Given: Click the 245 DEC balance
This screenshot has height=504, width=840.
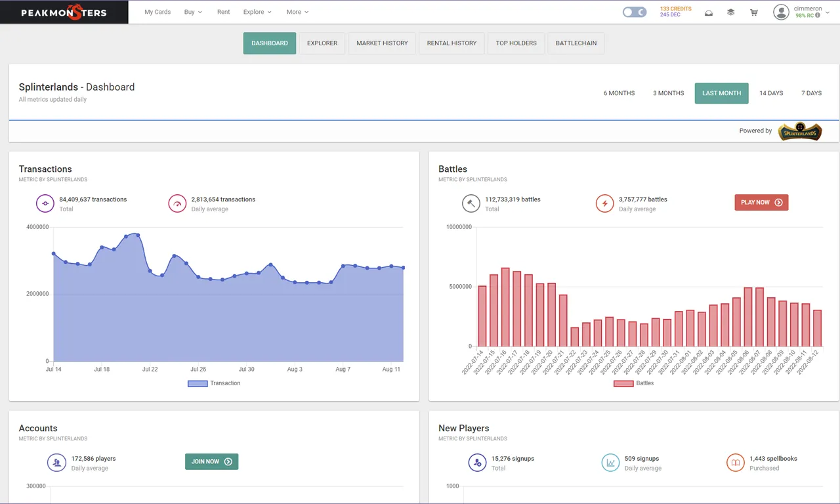Looking at the screenshot, I should (670, 14).
